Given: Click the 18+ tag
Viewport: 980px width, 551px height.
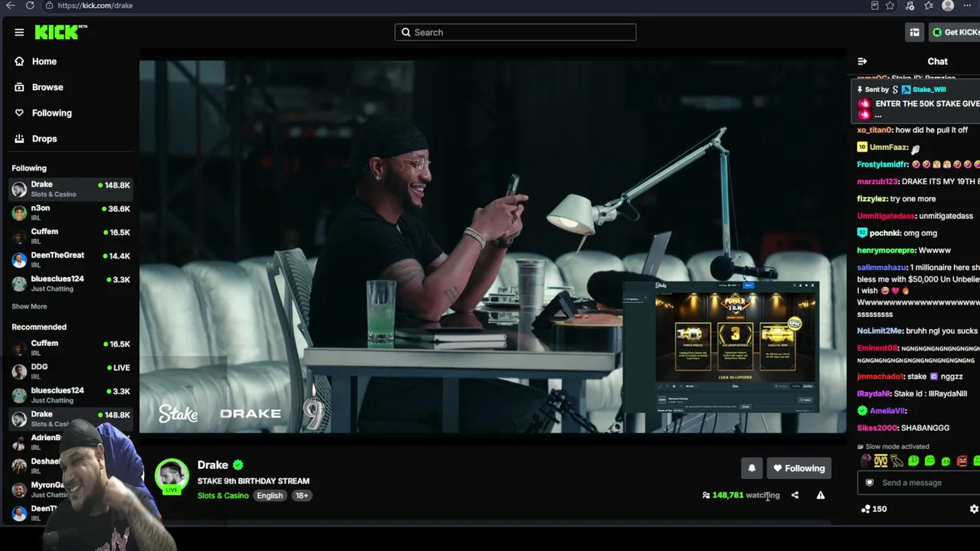Looking at the screenshot, I should pyautogui.click(x=302, y=496).
